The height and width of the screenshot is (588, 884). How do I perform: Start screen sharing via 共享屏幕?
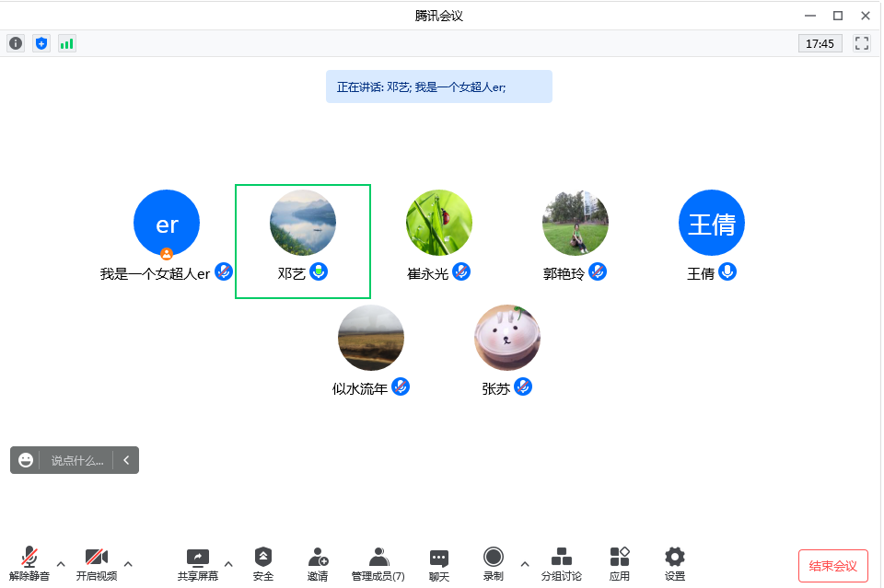pyautogui.click(x=197, y=564)
